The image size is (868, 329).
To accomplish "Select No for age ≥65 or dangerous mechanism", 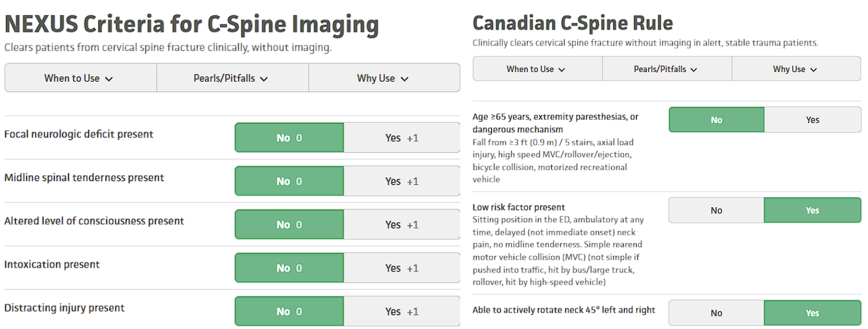I will point(716,120).
